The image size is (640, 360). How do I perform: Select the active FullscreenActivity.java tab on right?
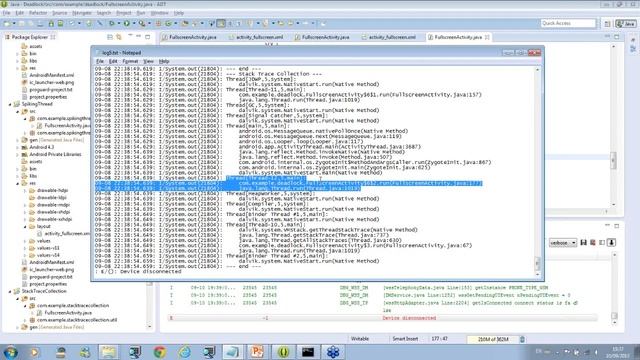click(458, 37)
